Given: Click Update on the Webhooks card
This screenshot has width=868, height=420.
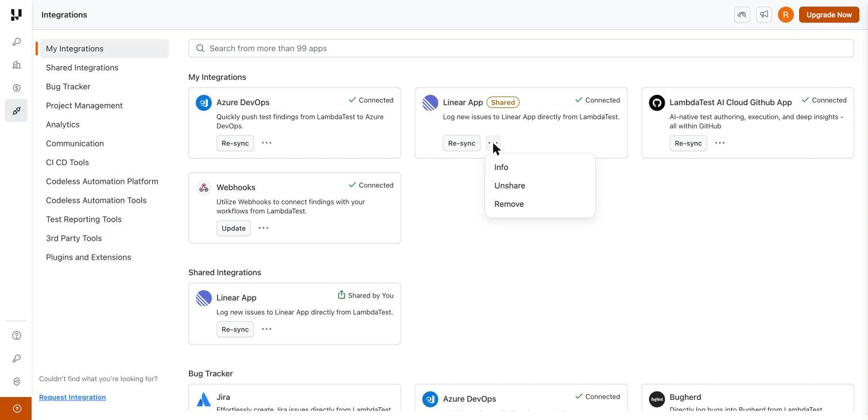Looking at the screenshot, I should tap(234, 228).
